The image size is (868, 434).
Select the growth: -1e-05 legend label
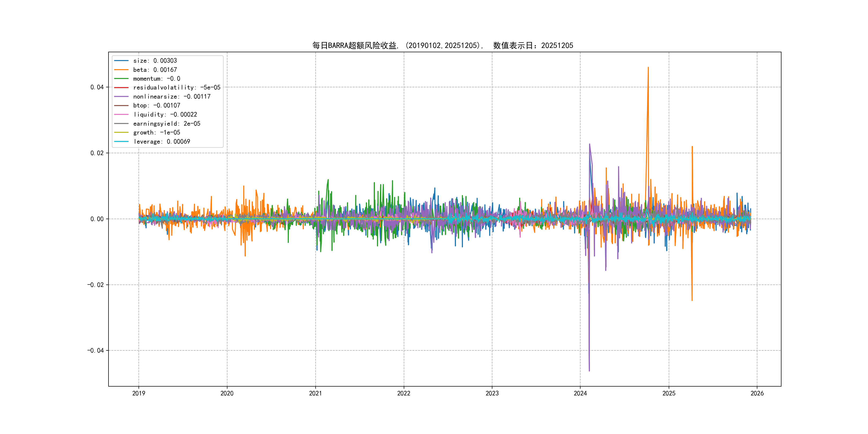[156, 132]
